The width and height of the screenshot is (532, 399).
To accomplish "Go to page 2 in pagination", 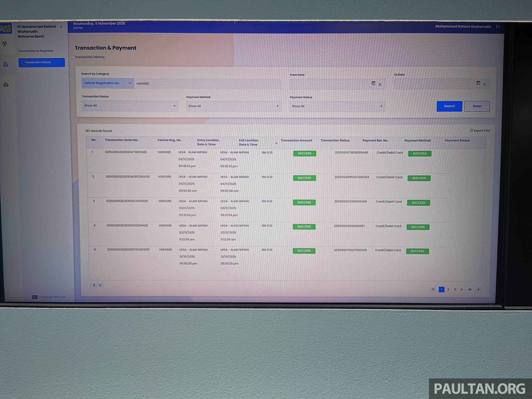I will tap(448, 289).
